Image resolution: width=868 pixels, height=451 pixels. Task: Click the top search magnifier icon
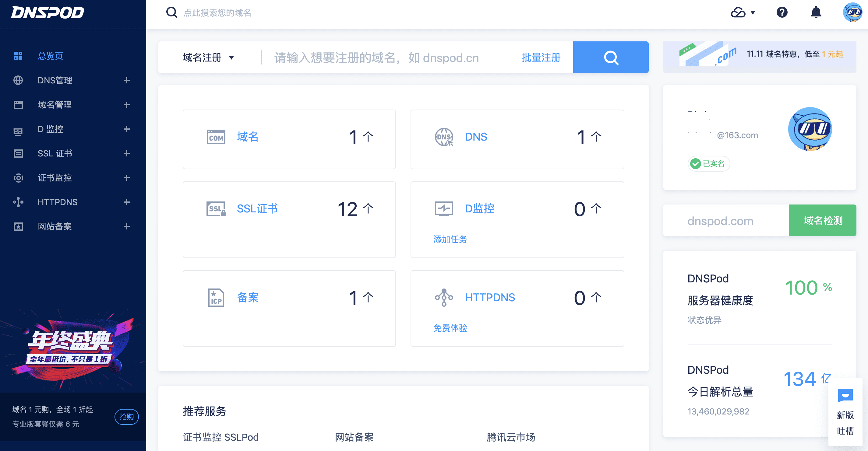click(172, 12)
